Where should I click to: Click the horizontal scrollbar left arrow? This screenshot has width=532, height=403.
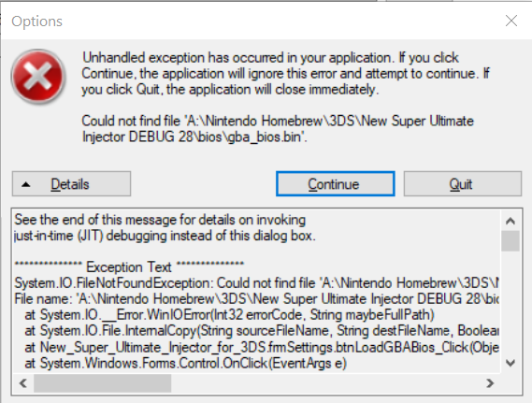23,383
